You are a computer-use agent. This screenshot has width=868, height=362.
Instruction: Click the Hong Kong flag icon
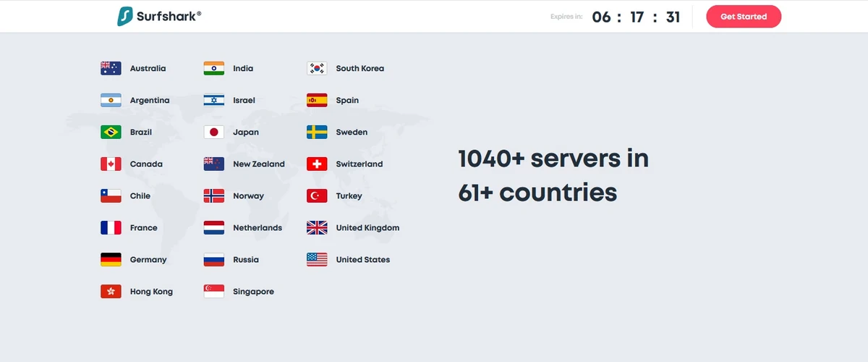tap(111, 292)
